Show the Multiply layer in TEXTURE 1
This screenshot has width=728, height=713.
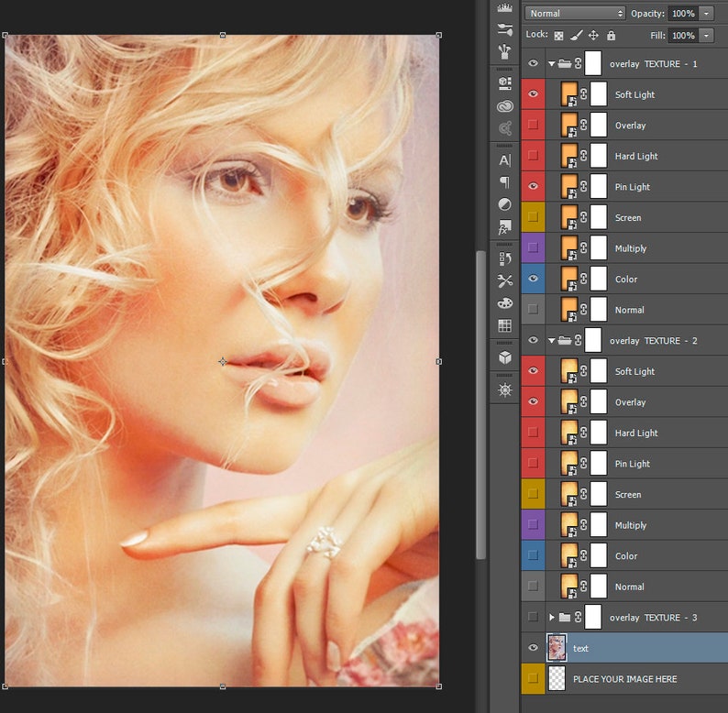[x=533, y=247]
